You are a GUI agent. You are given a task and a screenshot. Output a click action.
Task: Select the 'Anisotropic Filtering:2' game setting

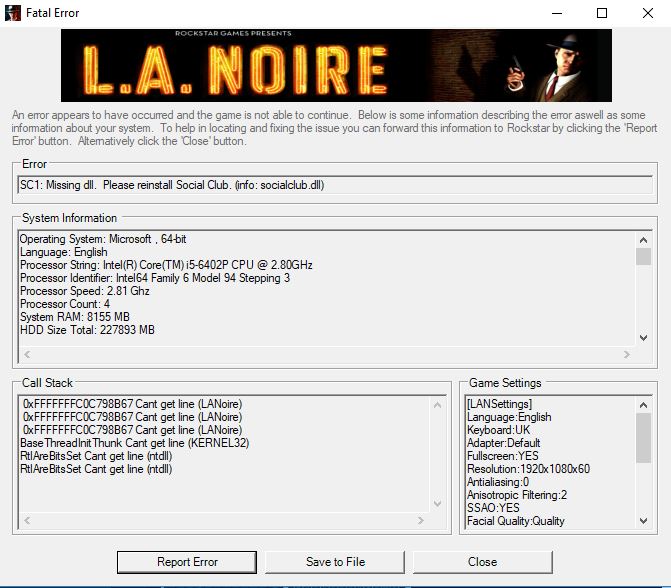click(517, 495)
